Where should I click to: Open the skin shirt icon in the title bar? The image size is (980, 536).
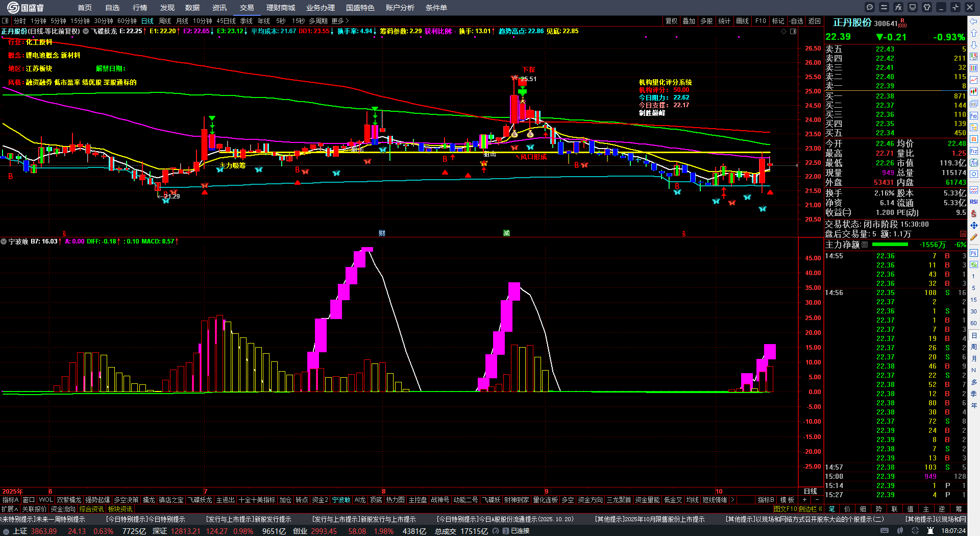[927, 7]
